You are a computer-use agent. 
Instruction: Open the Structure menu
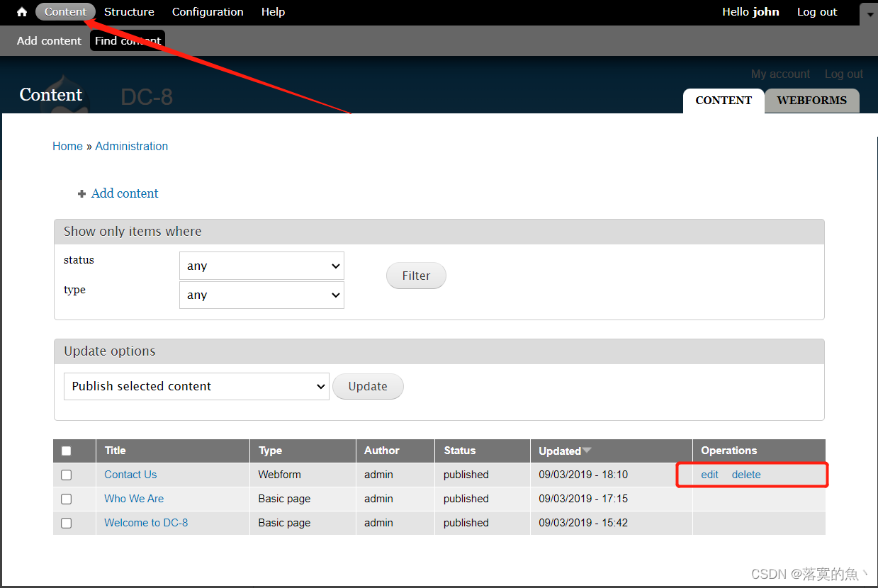129,12
